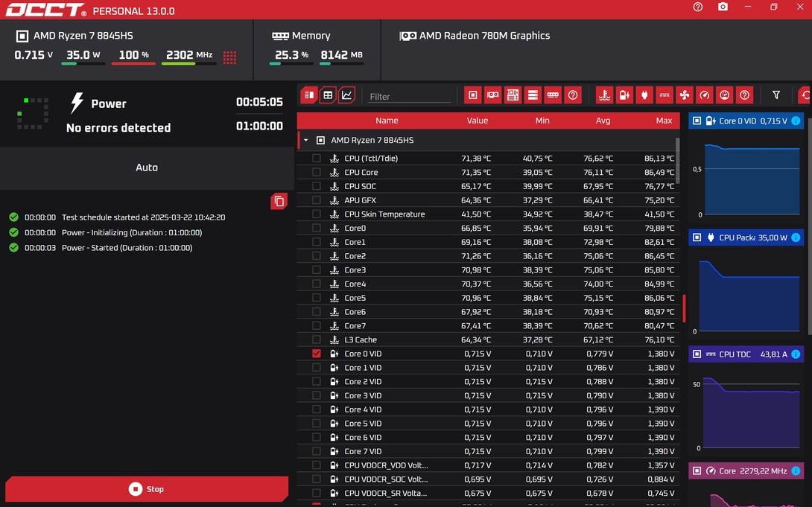
Task: Check the CPU (Tctl/Tdie) checkbox
Action: coord(317,159)
